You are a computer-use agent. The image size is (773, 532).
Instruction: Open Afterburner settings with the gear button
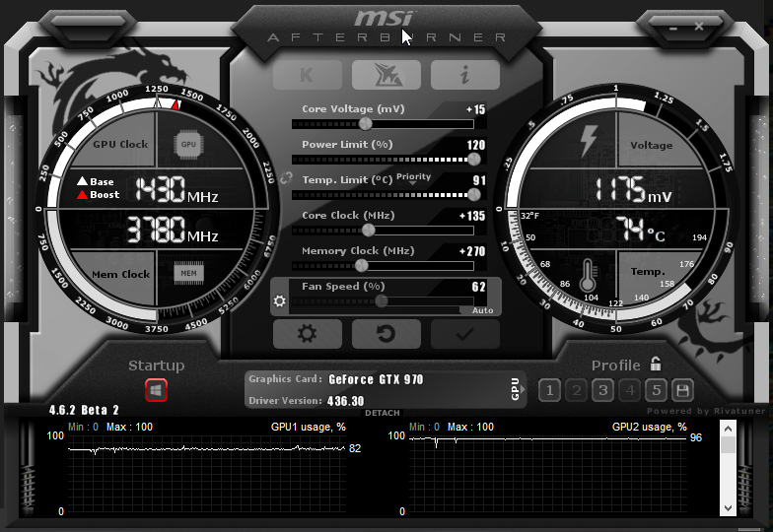[307, 334]
